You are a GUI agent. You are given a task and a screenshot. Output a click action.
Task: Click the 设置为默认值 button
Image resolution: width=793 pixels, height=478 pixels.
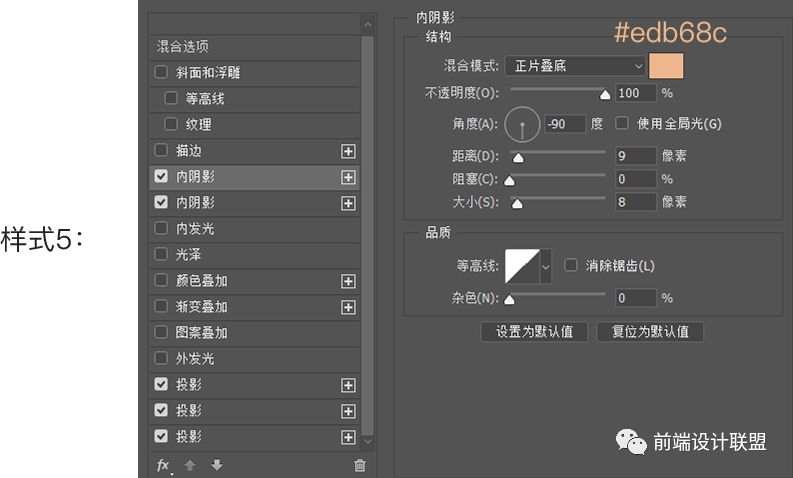[x=534, y=332]
